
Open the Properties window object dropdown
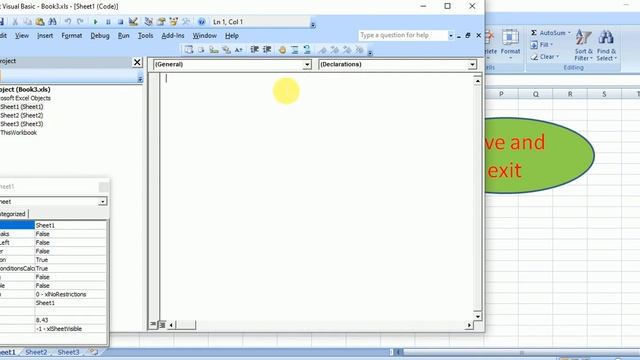[102, 201]
